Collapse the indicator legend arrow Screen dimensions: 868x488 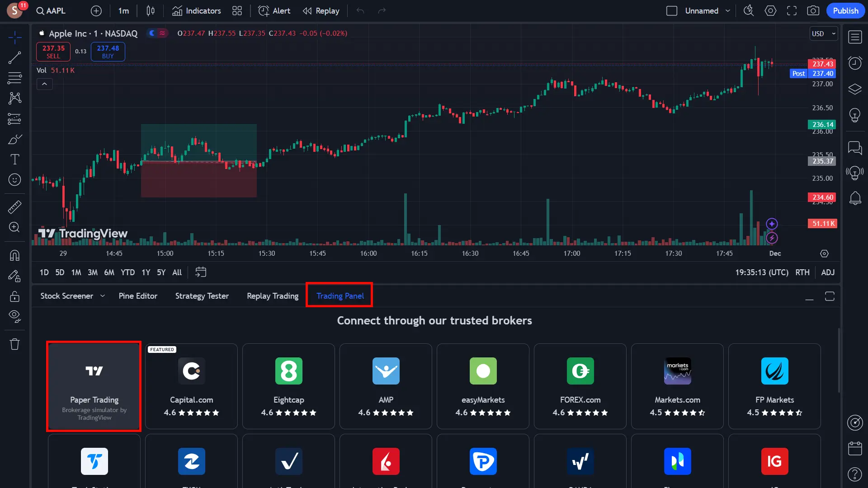pos(44,84)
